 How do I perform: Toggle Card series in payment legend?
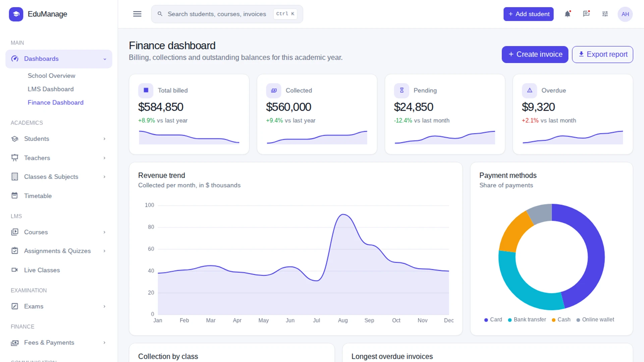[x=493, y=320]
